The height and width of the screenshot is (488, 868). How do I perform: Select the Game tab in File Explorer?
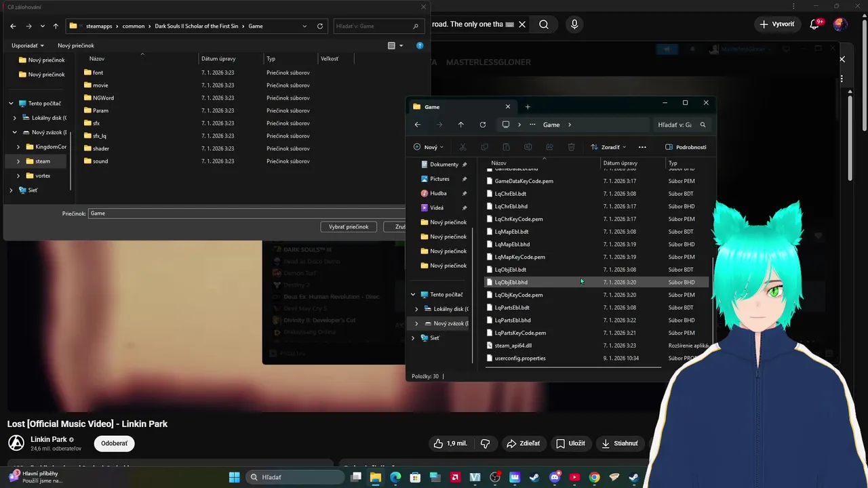click(x=461, y=106)
